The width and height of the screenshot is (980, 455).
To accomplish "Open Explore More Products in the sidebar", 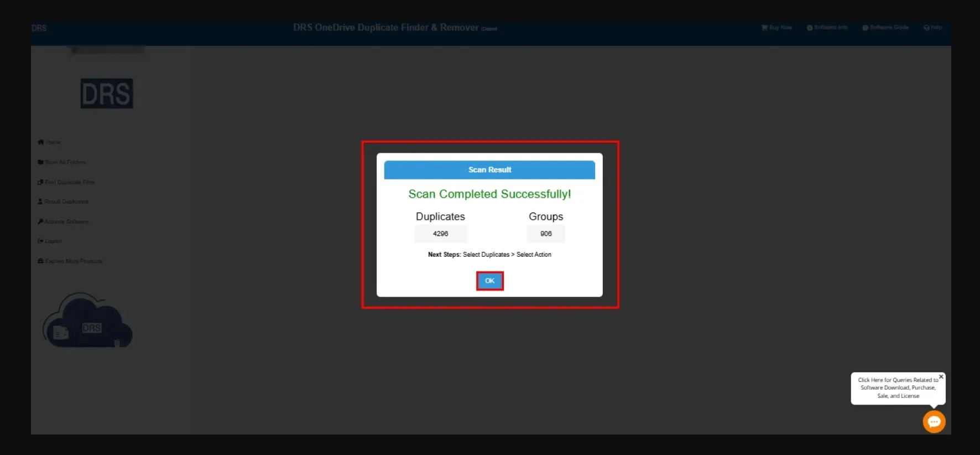I will 70,261.
